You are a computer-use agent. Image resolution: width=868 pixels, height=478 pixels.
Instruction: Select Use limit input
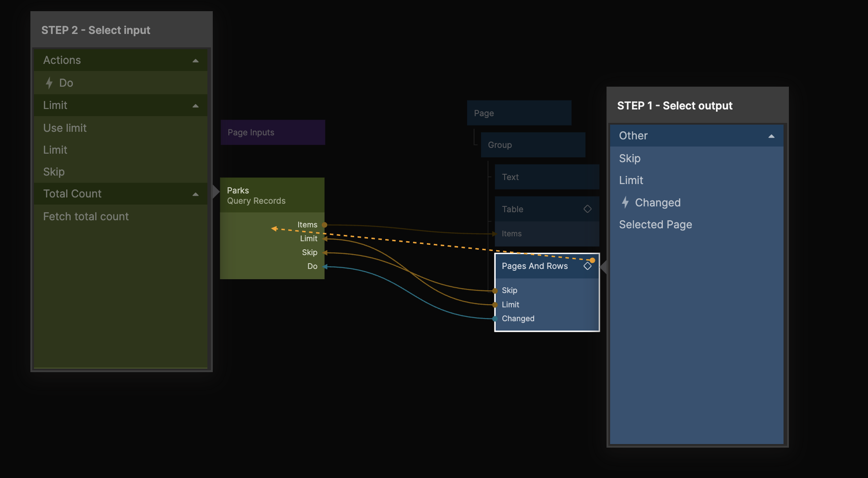(x=65, y=128)
